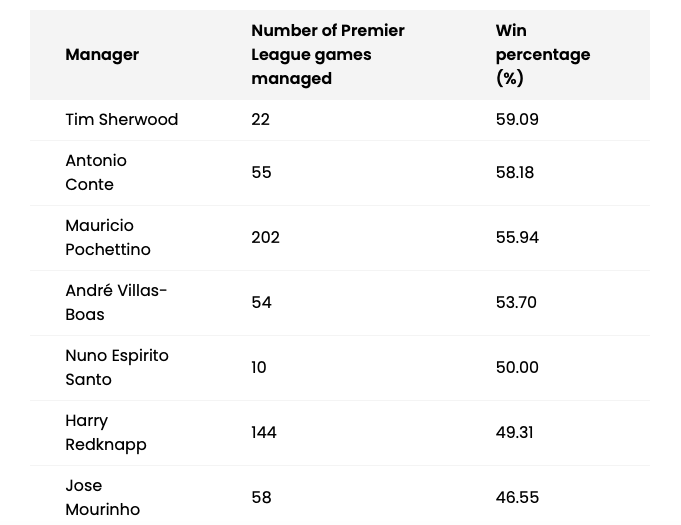Select Villas-Boas's 53.70 win percentage
The height and width of the screenshot is (525, 681).
516,303
